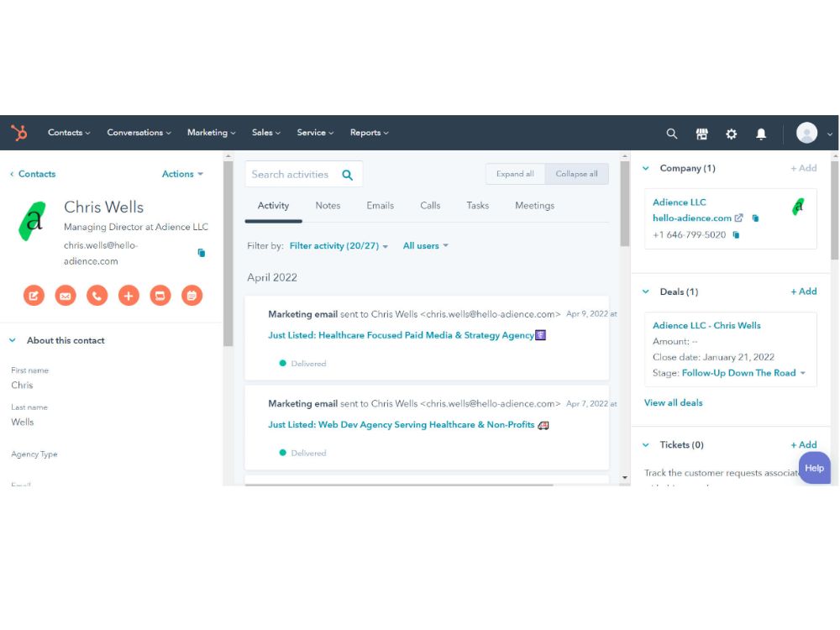
Task: Click the Collapse all button
Action: 576,174
